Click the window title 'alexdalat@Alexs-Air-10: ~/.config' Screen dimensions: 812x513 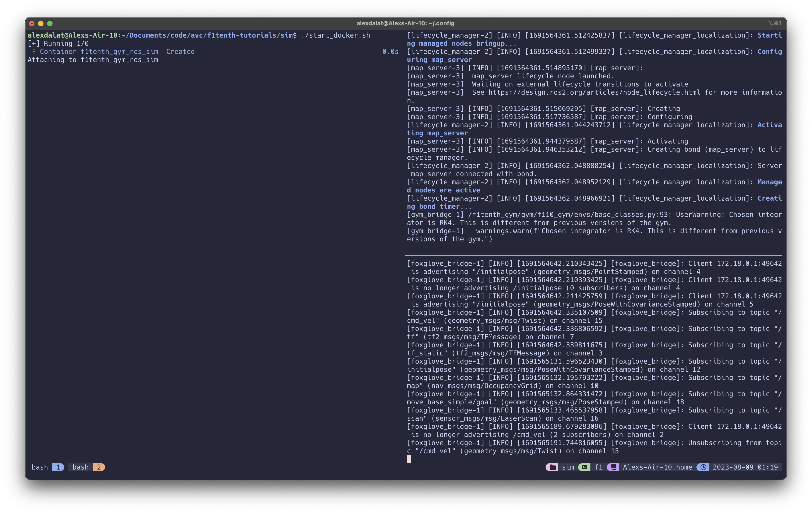point(405,23)
